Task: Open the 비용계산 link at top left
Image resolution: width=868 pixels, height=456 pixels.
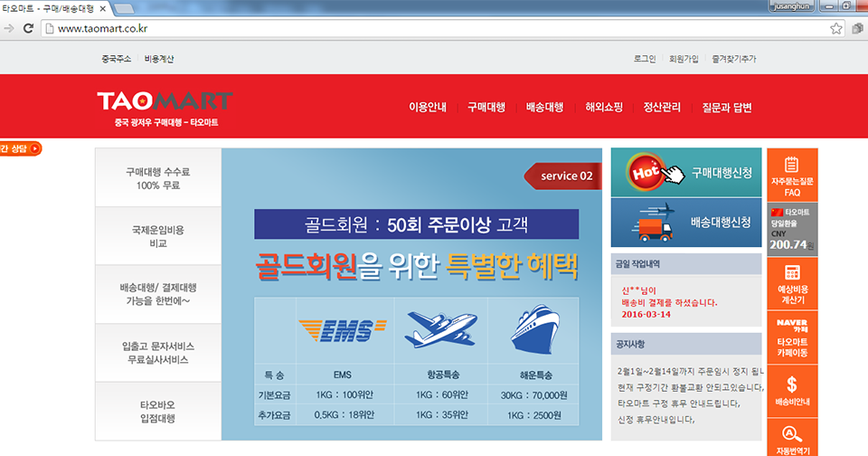Action: (x=159, y=59)
